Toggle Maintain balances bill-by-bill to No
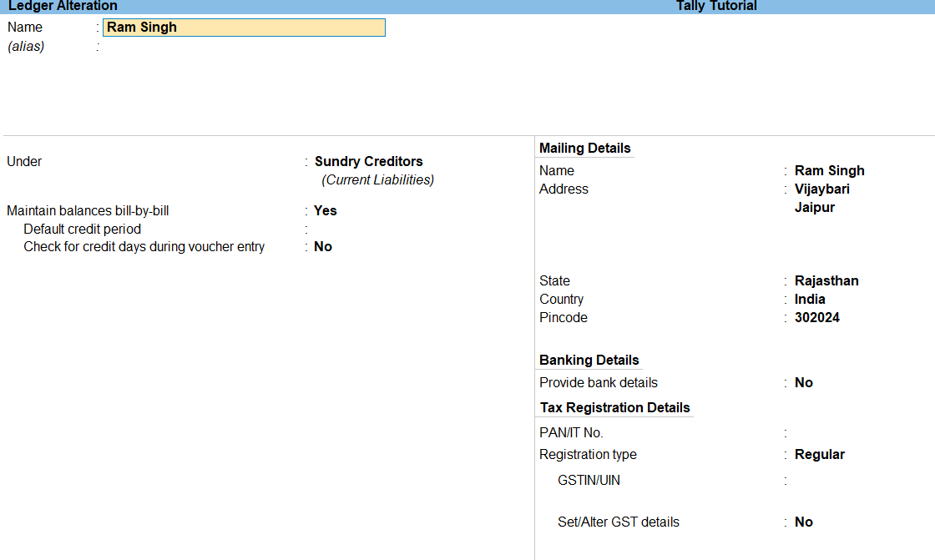The image size is (935, 560). 324,210
